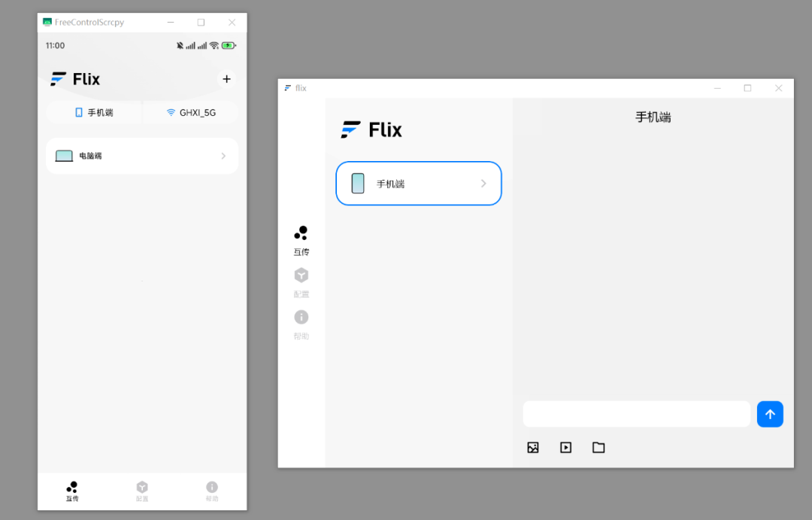Select 帮助 in the desktop flix sidebar
812x520 pixels.
coord(301,325)
